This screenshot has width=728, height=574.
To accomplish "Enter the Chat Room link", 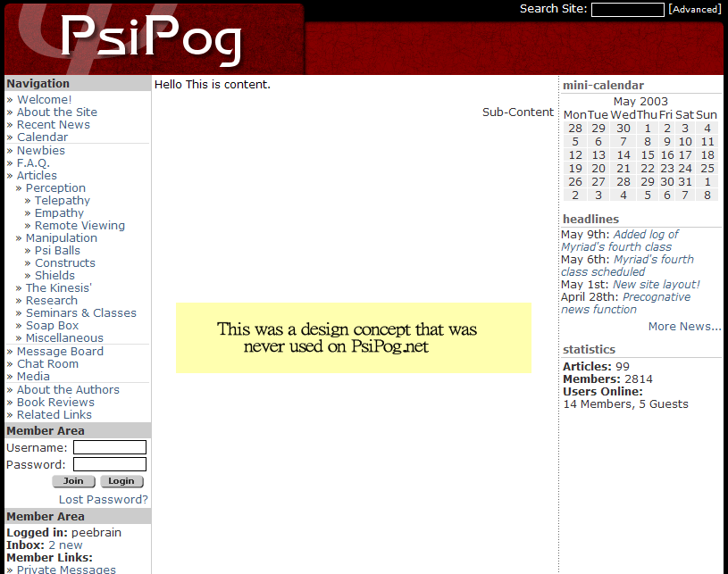I will [x=48, y=364].
